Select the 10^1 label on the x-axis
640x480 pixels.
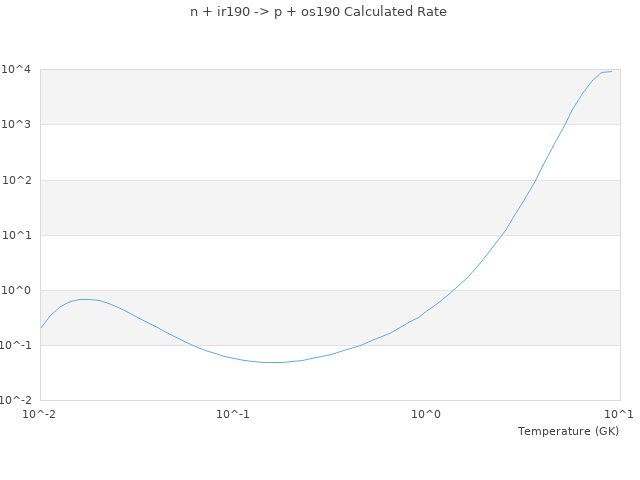point(620,414)
